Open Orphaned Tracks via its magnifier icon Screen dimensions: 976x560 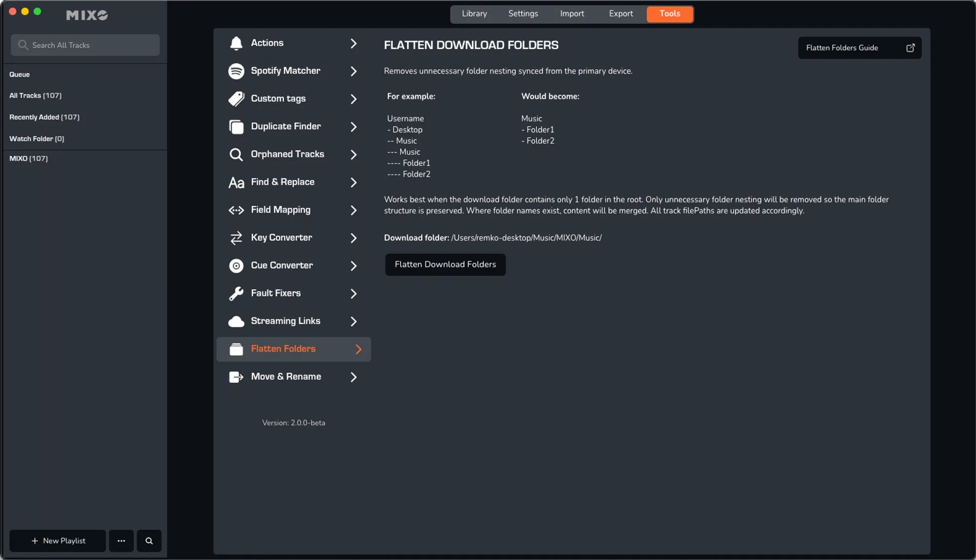pyautogui.click(x=236, y=154)
